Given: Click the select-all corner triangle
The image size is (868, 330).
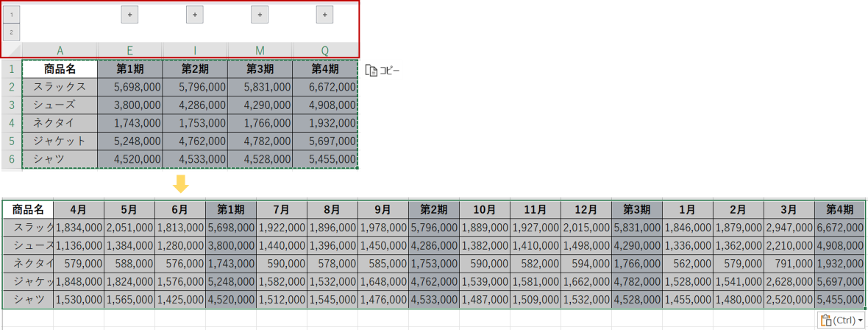Looking at the screenshot, I should [12, 51].
